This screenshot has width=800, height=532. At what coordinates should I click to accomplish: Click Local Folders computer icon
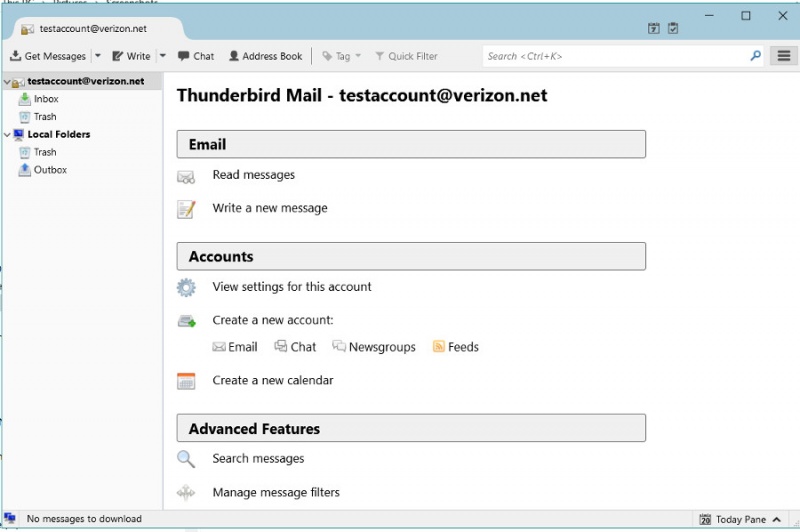pyautogui.click(x=19, y=134)
